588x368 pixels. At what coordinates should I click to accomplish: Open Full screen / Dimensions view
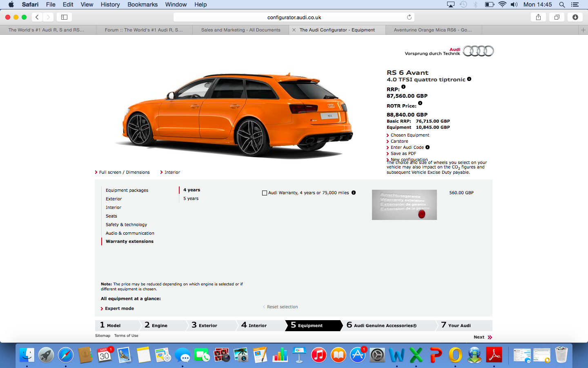[124, 173]
